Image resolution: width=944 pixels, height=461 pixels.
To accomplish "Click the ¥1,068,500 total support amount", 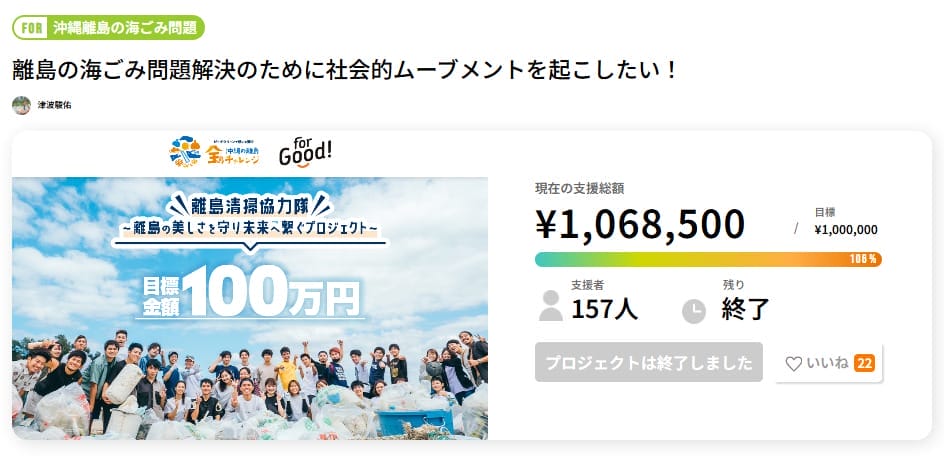I will pos(640,224).
